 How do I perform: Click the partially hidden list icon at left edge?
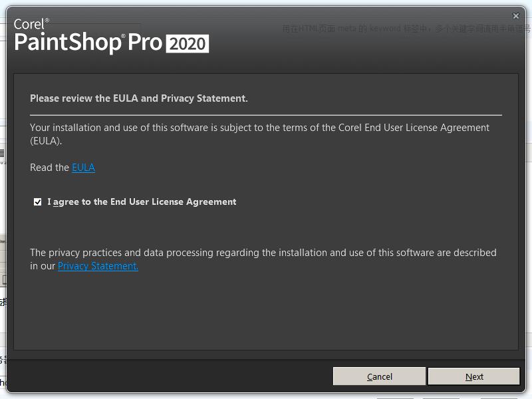tap(2, 154)
